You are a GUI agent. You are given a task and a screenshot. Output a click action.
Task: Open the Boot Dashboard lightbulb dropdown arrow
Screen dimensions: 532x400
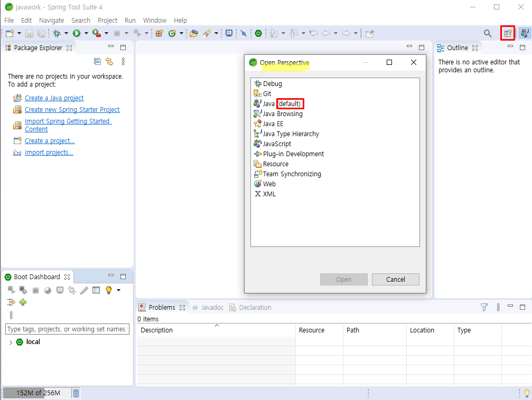[x=118, y=290]
